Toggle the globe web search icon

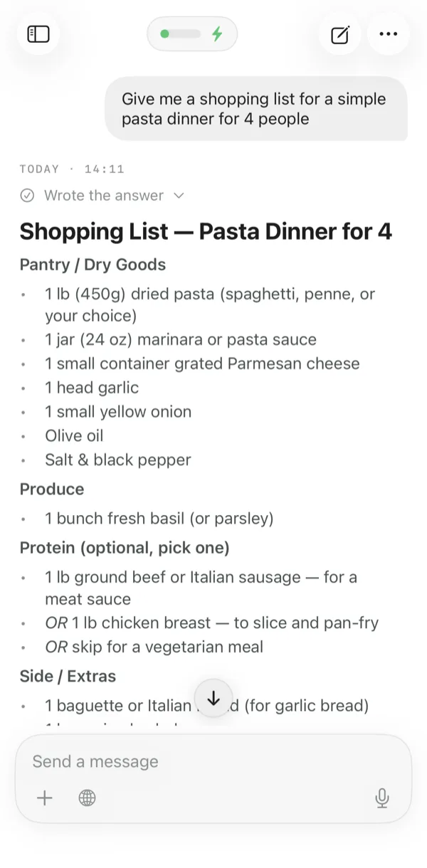[x=87, y=798]
